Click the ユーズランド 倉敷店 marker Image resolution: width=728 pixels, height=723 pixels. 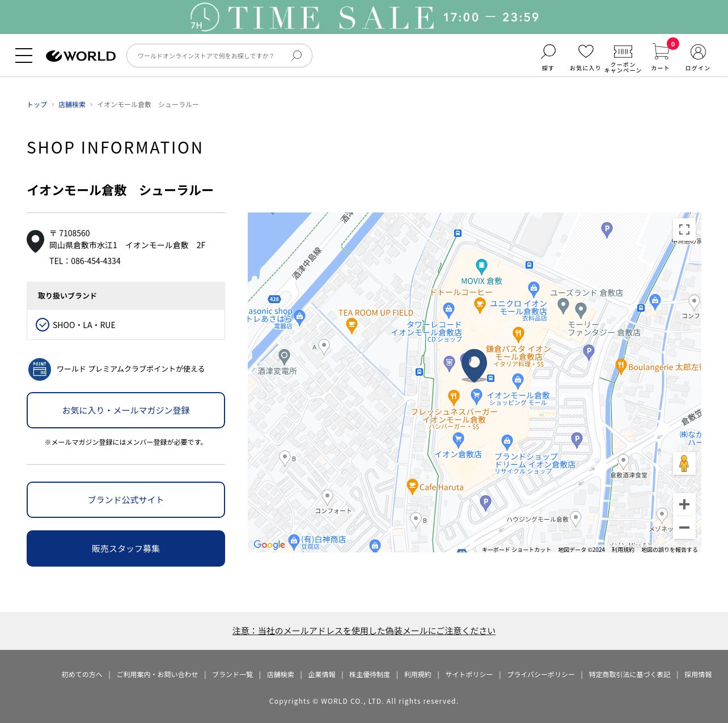pos(563,305)
